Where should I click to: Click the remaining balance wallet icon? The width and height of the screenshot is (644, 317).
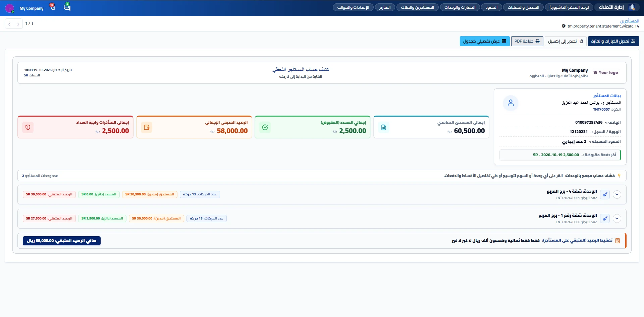point(147,127)
